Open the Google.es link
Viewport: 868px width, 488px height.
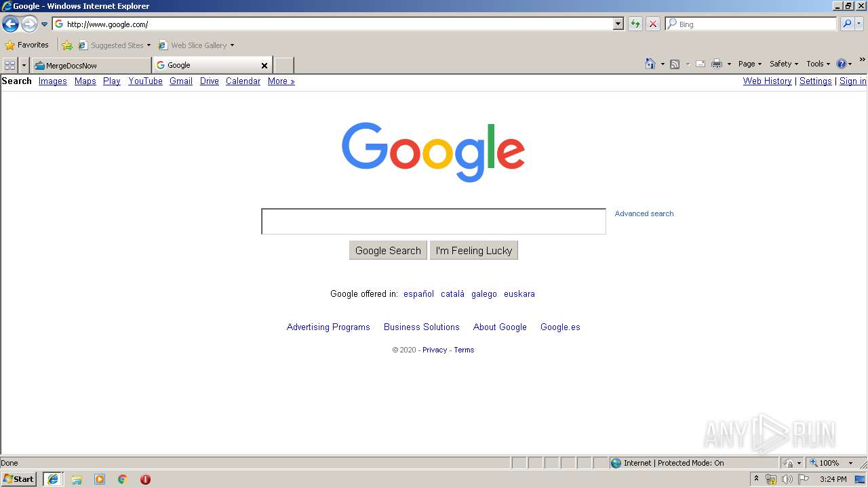click(x=560, y=327)
